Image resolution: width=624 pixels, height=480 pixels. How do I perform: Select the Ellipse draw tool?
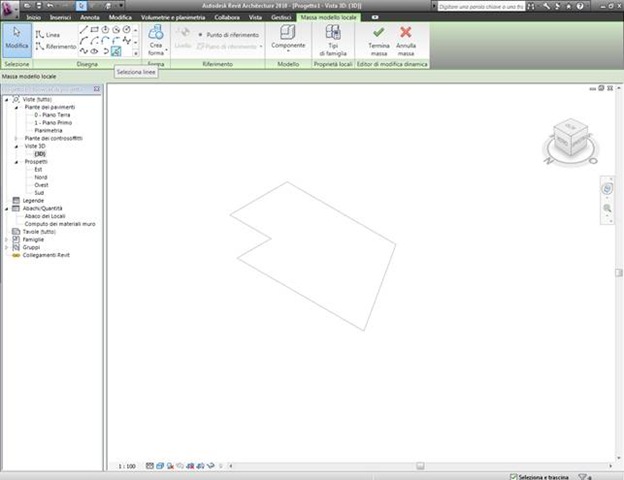tap(94, 51)
